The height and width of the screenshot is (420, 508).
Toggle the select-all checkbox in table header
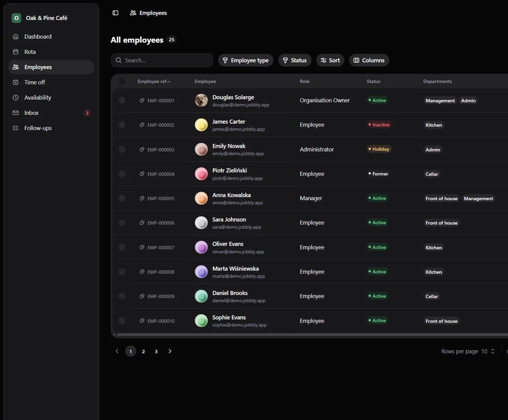click(122, 81)
